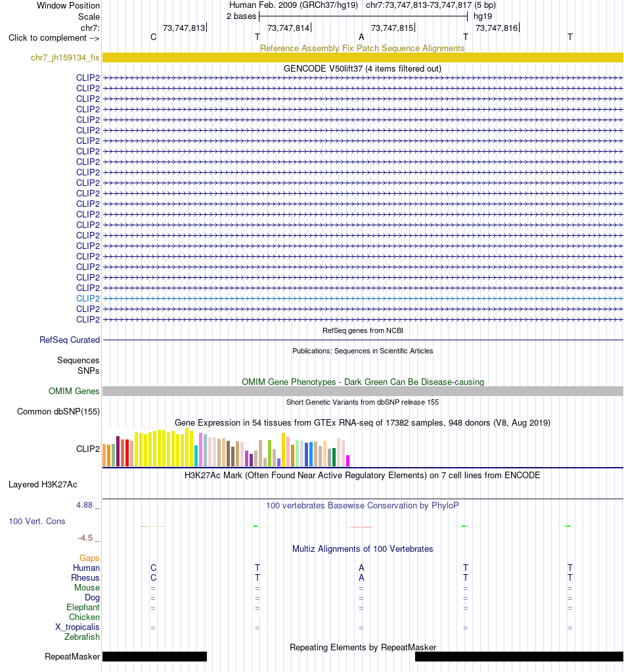Click the 4.88 PhyloP upper scale value
This screenshot has width=624, height=672.
click(x=85, y=505)
